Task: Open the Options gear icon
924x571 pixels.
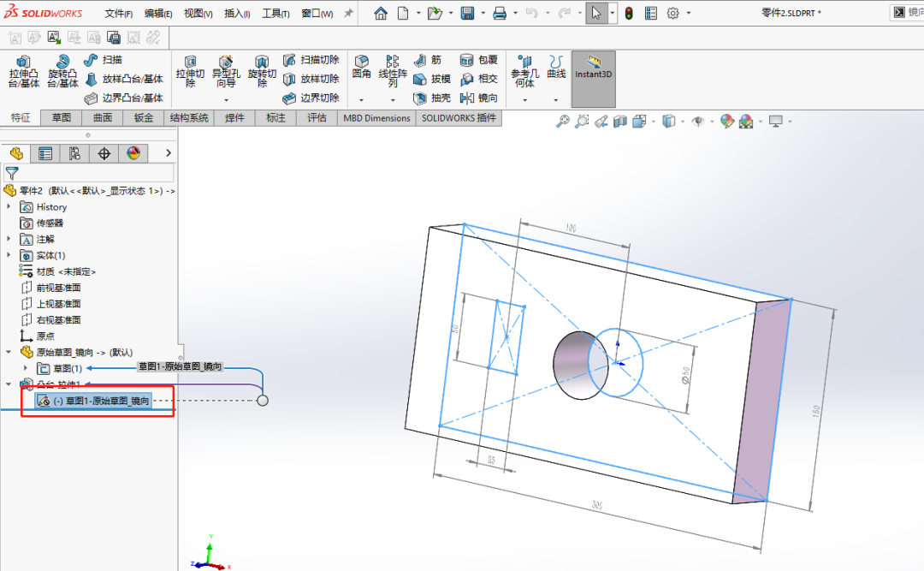Action: [673, 13]
